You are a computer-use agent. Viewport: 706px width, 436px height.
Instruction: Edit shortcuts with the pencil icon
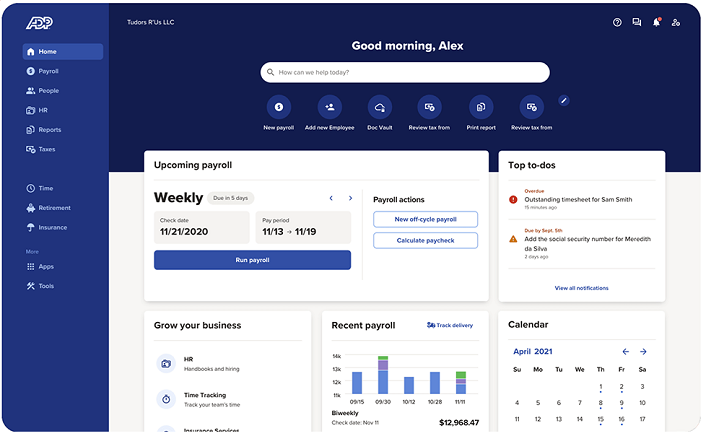pyautogui.click(x=564, y=100)
